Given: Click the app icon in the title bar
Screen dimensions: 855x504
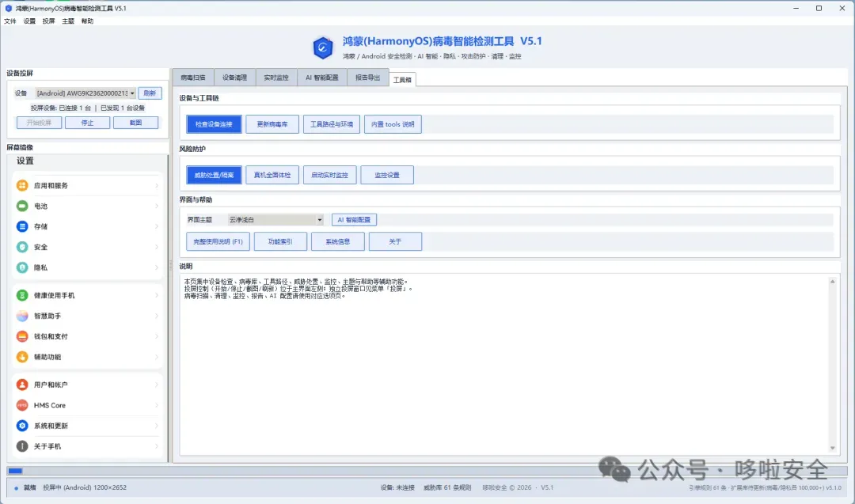Looking at the screenshot, I should click(8, 8).
